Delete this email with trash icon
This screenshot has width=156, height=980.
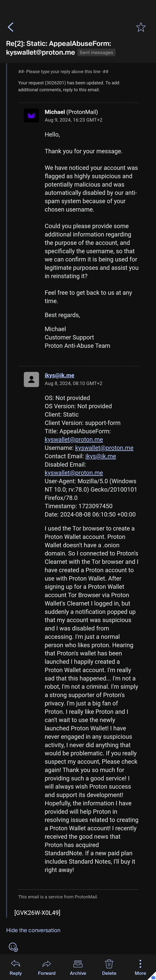pyautogui.click(x=109, y=963)
